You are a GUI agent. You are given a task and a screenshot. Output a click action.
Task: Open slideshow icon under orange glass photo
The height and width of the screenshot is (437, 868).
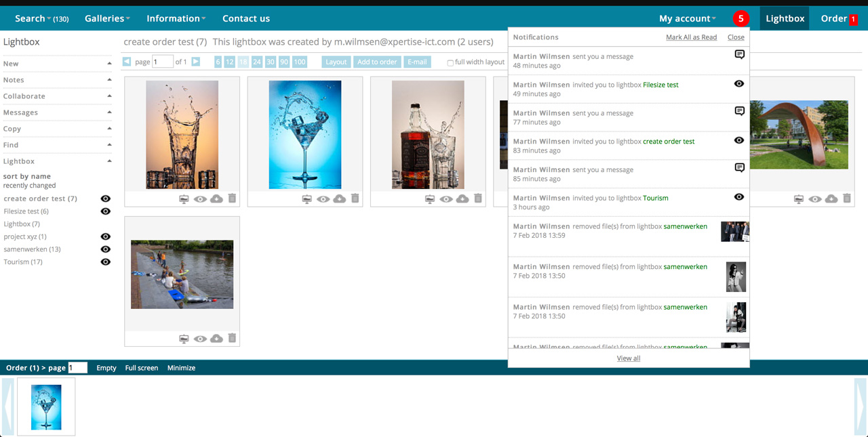pyautogui.click(x=184, y=199)
